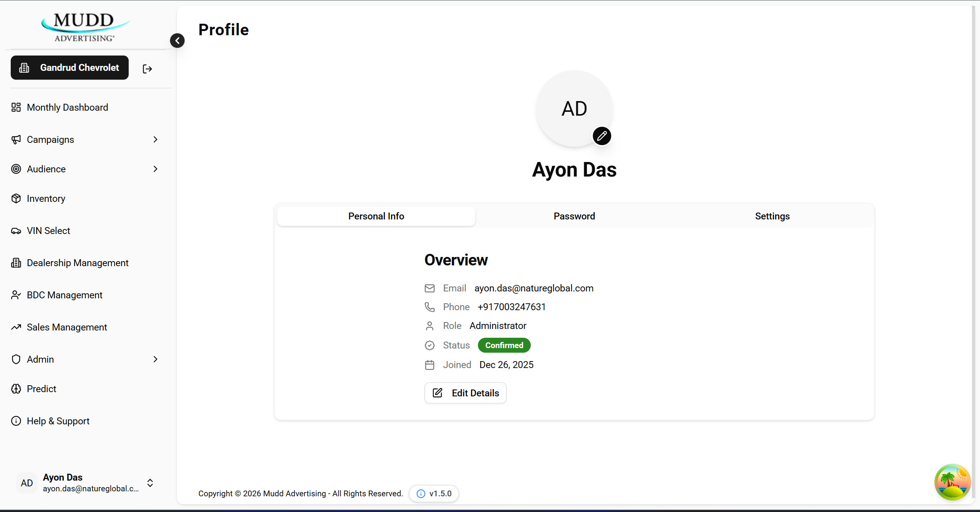The image size is (980, 512).
Task: Open the Gandrud Chevrolet dealership selector
Action: coord(70,68)
